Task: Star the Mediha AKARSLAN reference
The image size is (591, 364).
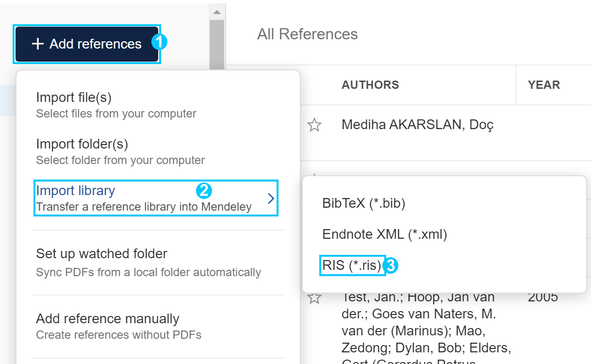Action: [314, 126]
